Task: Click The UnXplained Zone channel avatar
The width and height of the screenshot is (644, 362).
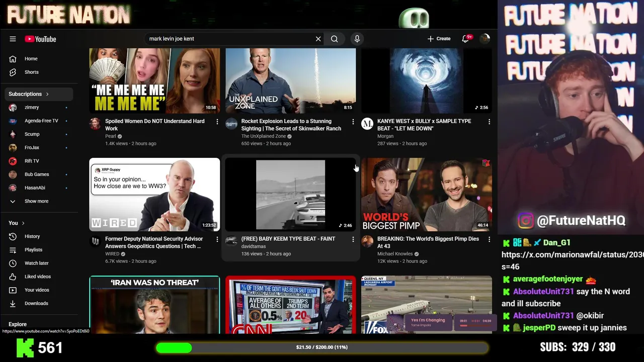Action: (x=231, y=124)
